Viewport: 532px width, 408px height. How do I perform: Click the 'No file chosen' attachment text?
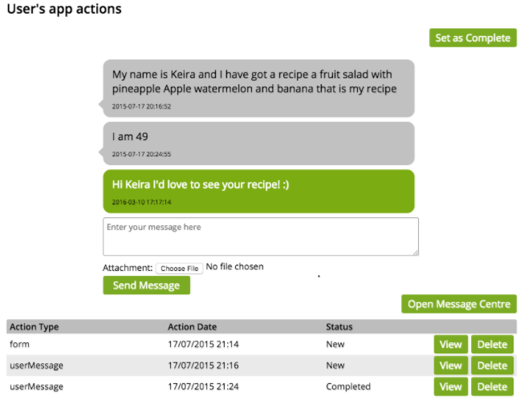tap(234, 267)
